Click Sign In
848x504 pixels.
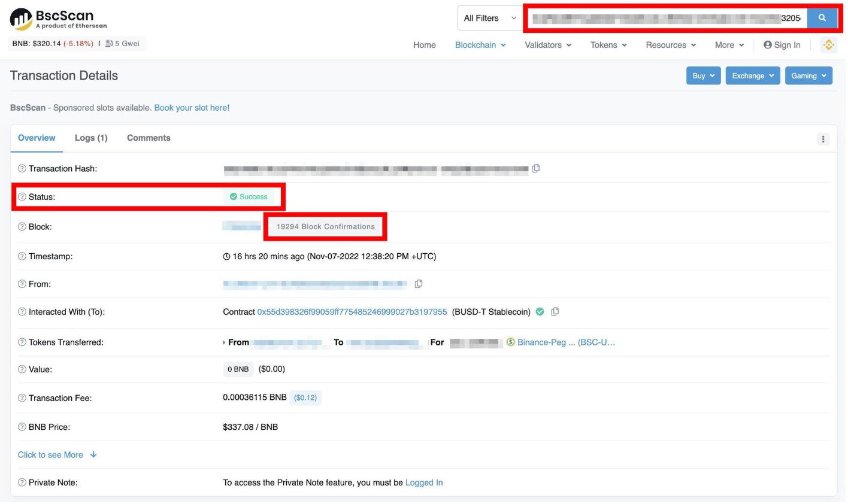[x=783, y=45]
